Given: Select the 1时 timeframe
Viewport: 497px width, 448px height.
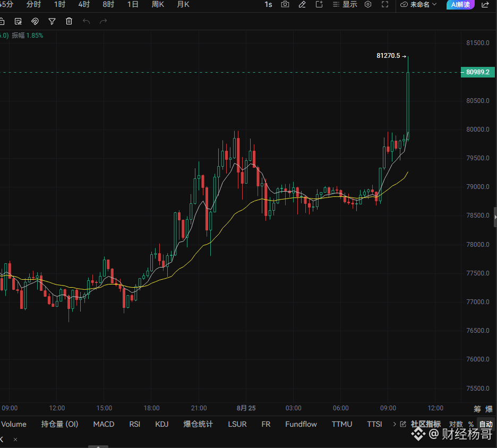Looking at the screenshot, I should pyautogui.click(x=59, y=4).
